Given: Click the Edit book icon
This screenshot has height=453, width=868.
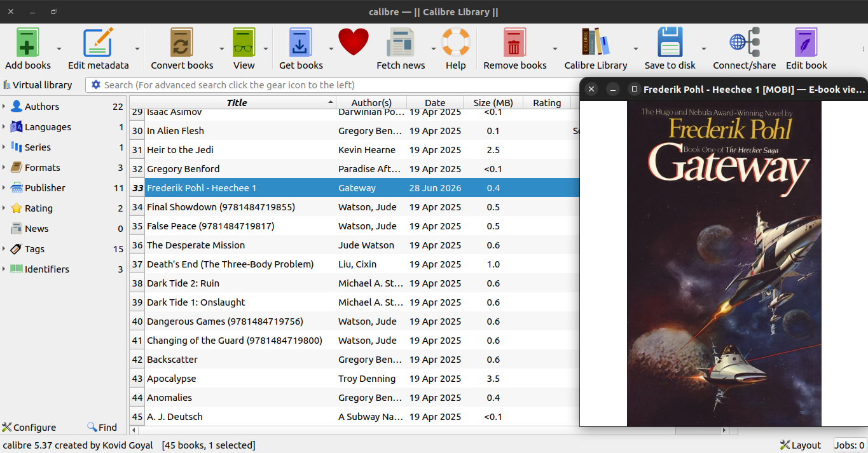Looking at the screenshot, I should [806, 43].
